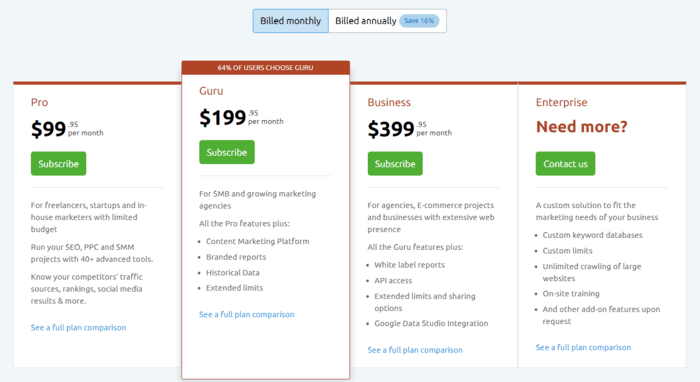
Task: Open full plan comparison under Business
Action: (x=415, y=350)
